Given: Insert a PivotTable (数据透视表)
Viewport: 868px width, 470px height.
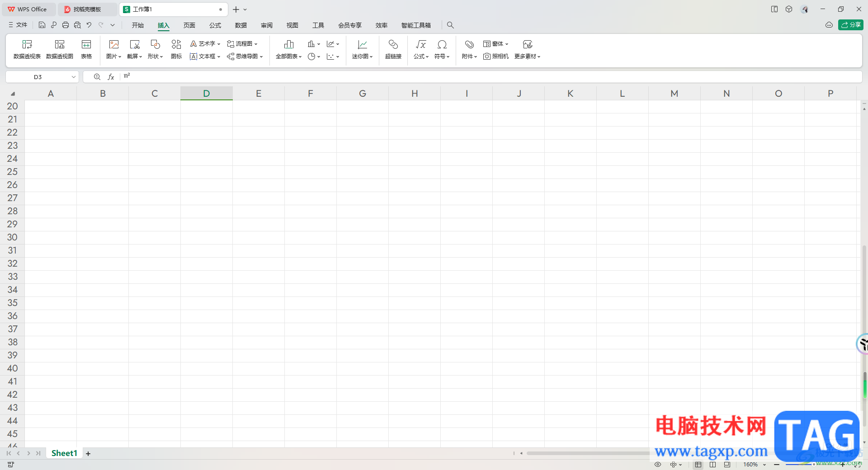Looking at the screenshot, I should pyautogui.click(x=27, y=49).
